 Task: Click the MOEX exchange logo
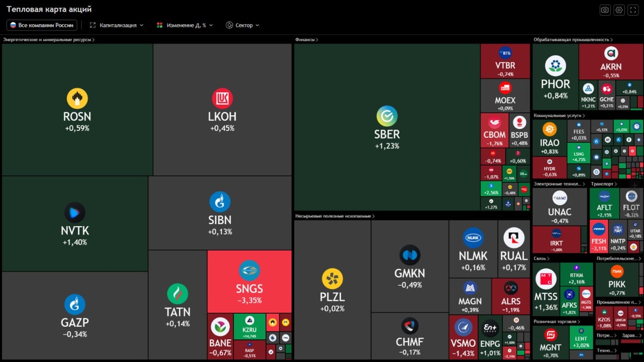click(505, 87)
